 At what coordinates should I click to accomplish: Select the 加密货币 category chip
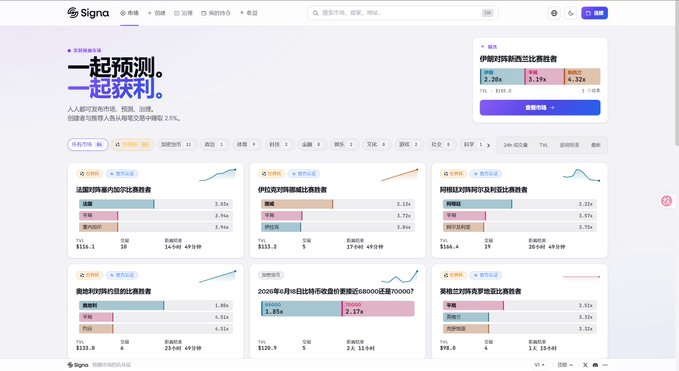click(x=176, y=145)
